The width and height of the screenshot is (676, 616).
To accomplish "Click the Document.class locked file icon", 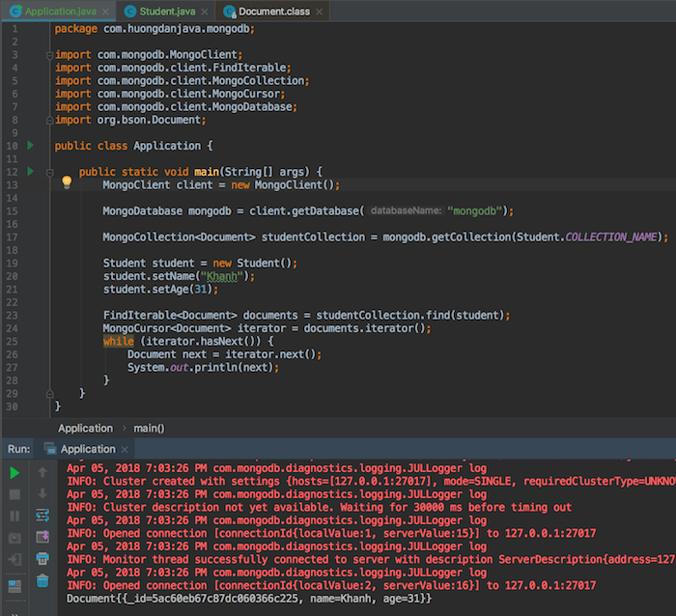I will [230, 12].
